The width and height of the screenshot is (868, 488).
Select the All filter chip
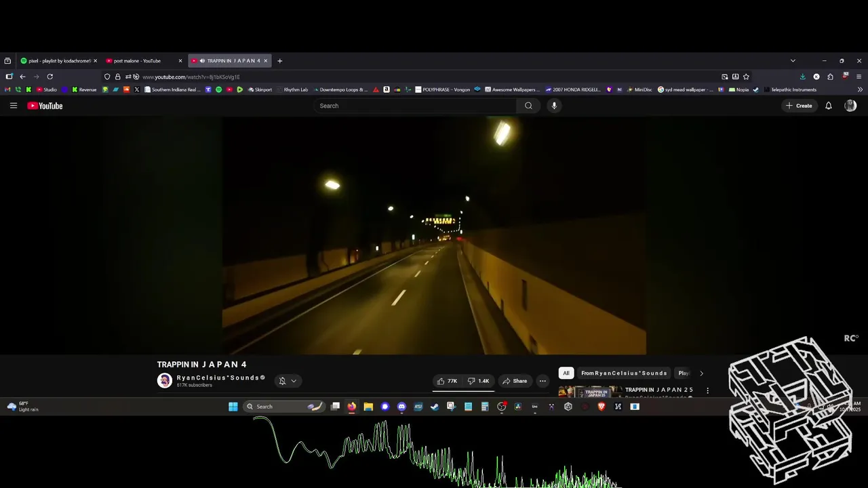pyautogui.click(x=566, y=373)
